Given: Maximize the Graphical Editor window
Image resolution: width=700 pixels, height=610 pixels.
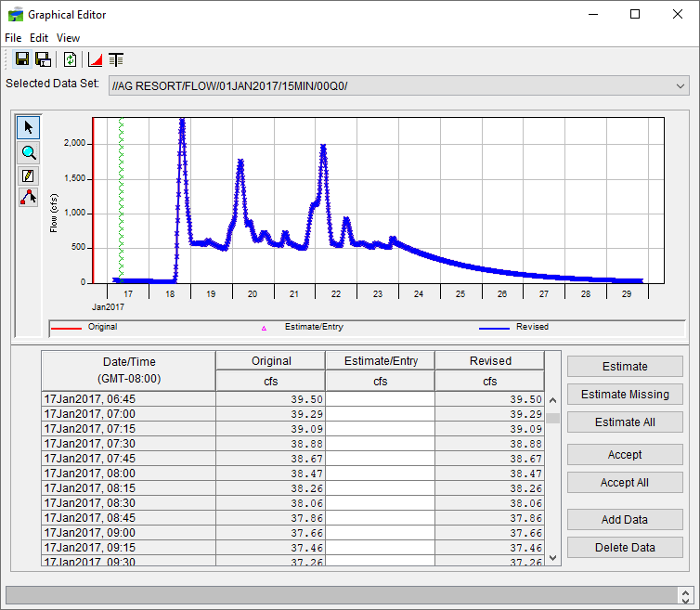Looking at the screenshot, I should tap(635, 14).
